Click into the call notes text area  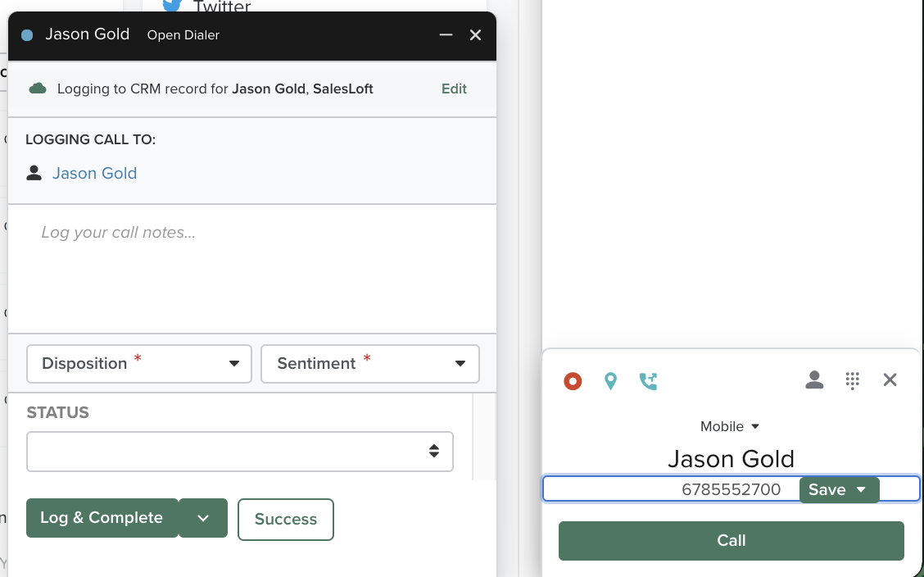(251, 266)
